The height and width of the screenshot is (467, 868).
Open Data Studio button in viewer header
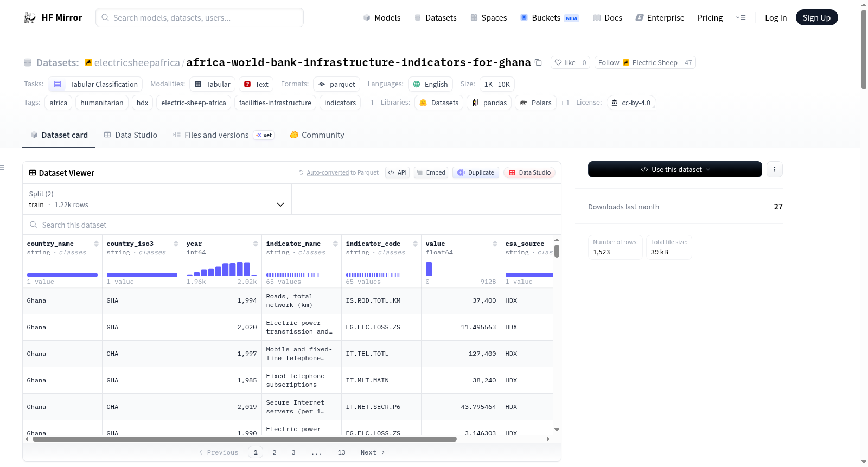pos(529,172)
